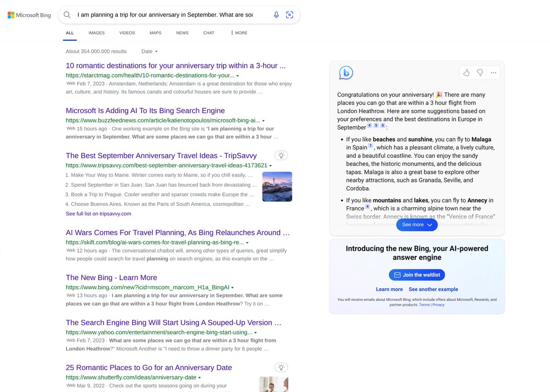The width and height of the screenshot is (550, 392).
Task: Click the starctmag.com green URL
Action: [x=150, y=76]
